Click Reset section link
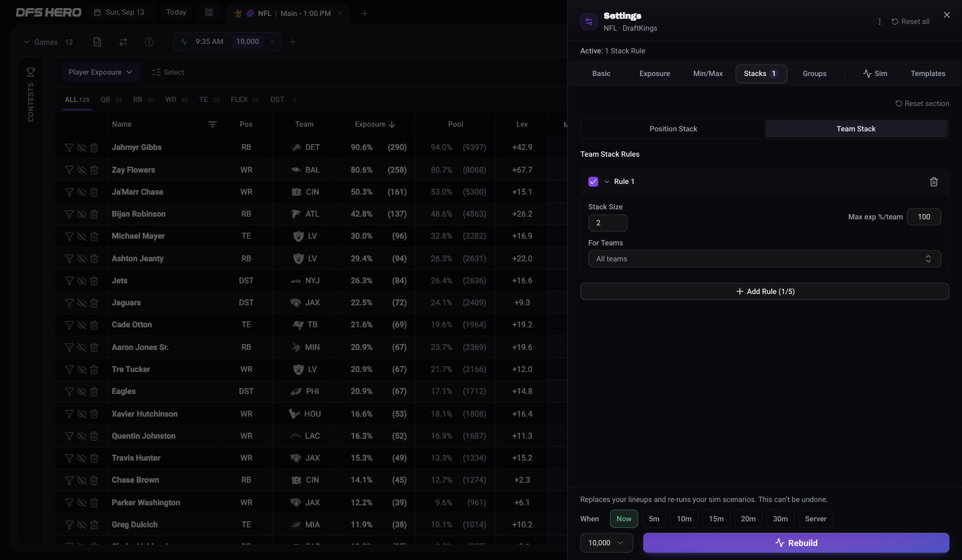Image resolution: width=962 pixels, height=560 pixels. point(922,103)
